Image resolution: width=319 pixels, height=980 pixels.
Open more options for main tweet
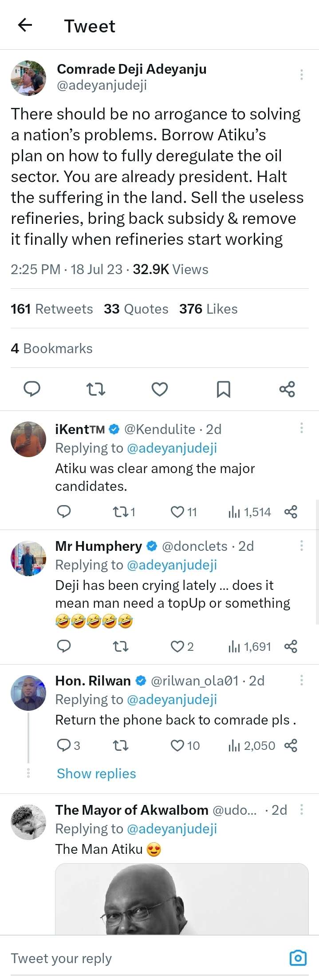[302, 75]
